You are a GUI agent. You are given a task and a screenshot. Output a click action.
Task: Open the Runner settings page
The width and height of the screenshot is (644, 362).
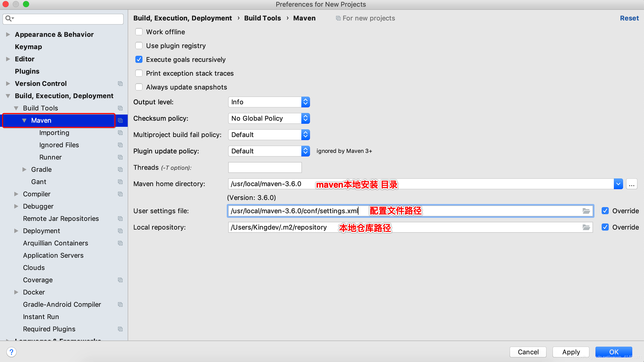pos(50,157)
